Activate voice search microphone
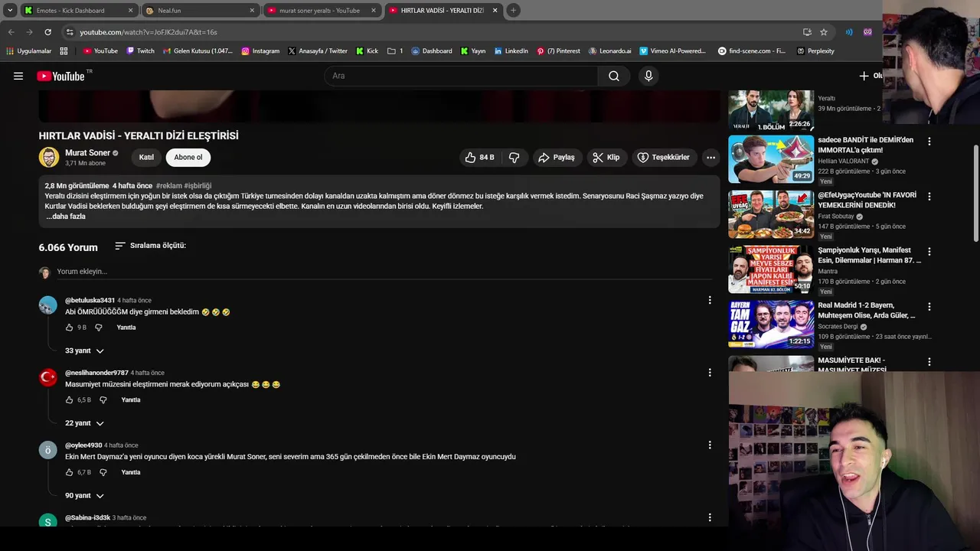This screenshot has height=551, width=980. click(648, 76)
